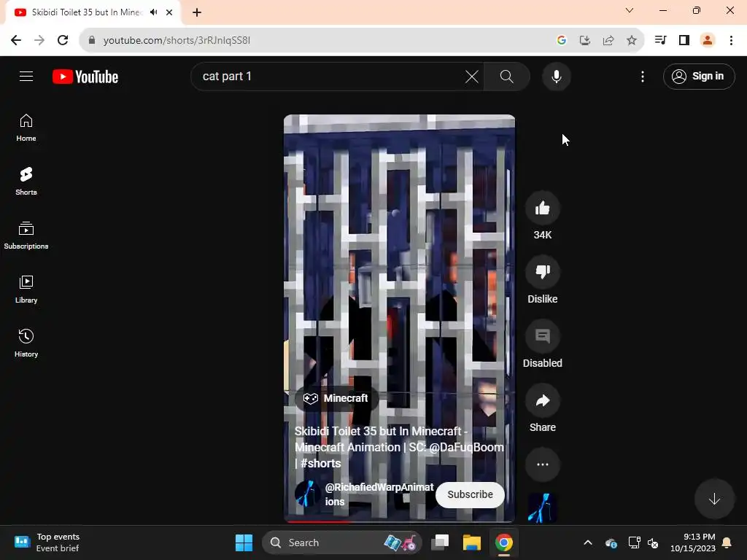Toggle Chrome side panel
The width and height of the screenshot is (747, 560).
coord(684,40)
